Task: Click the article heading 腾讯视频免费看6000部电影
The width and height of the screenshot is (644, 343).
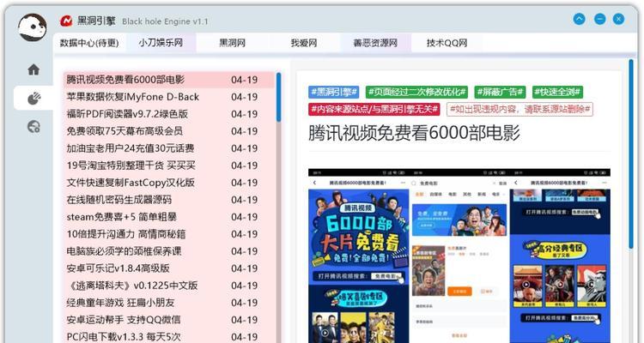Action: 415,134
